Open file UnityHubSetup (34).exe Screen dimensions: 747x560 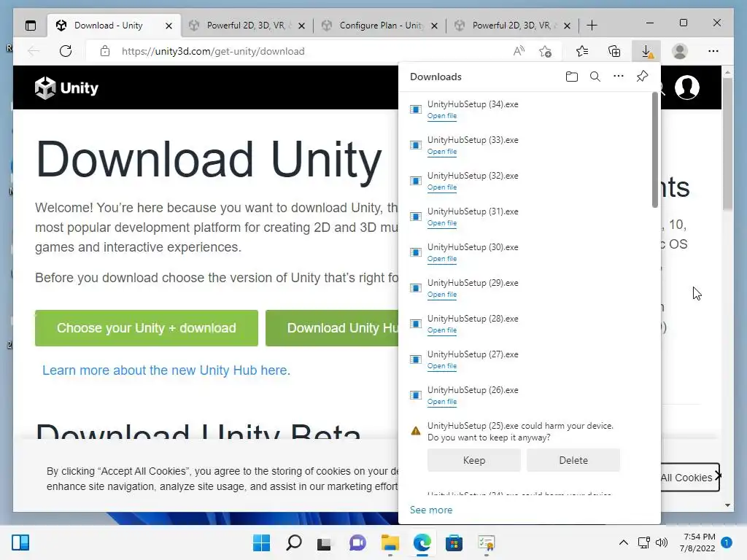pos(441,116)
